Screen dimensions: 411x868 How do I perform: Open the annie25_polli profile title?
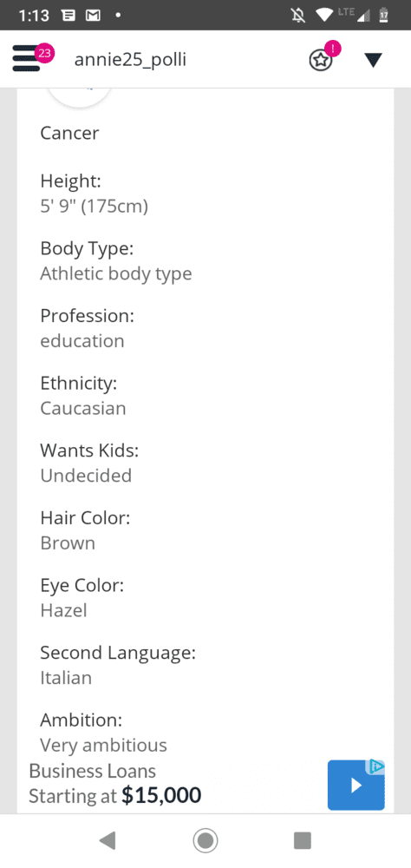pyautogui.click(x=130, y=59)
